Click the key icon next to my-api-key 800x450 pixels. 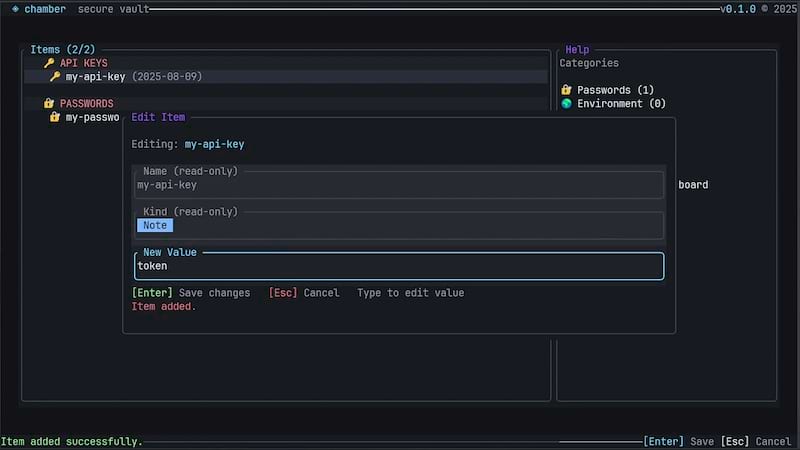point(55,76)
